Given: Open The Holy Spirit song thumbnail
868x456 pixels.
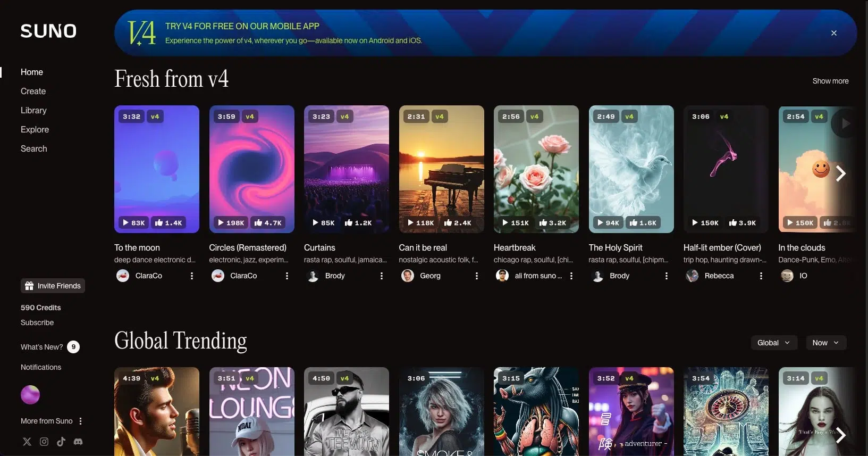Looking at the screenshot, I should point(631,169).
